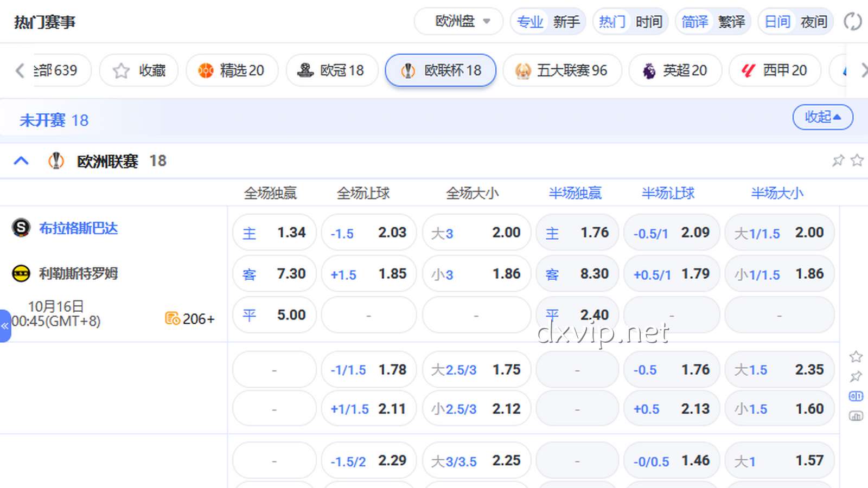Viewport: 868px width, 488px height.
Task: Enable 日间 day theme
Action: 777,22
